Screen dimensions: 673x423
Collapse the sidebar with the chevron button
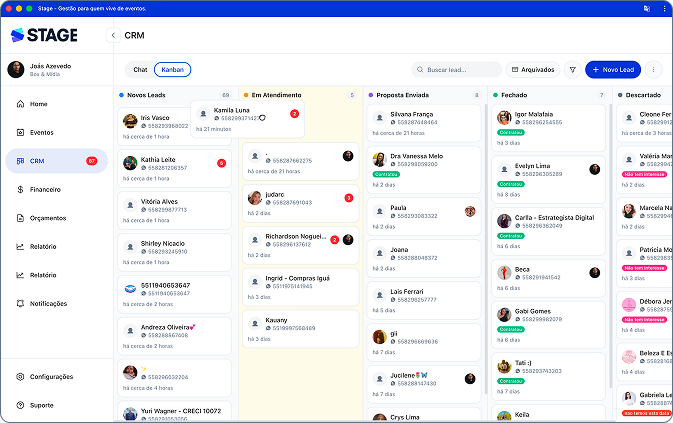(x=113, y=35)
